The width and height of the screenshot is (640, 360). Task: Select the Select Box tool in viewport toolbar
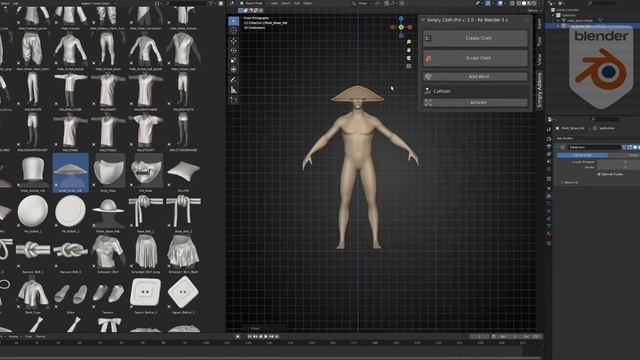tap(233, 21)
